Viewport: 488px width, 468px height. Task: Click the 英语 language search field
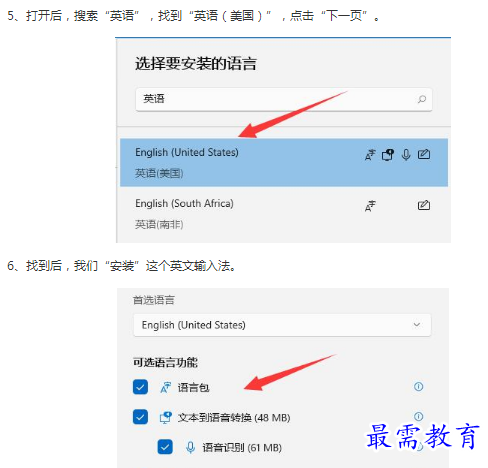point(284,99)
